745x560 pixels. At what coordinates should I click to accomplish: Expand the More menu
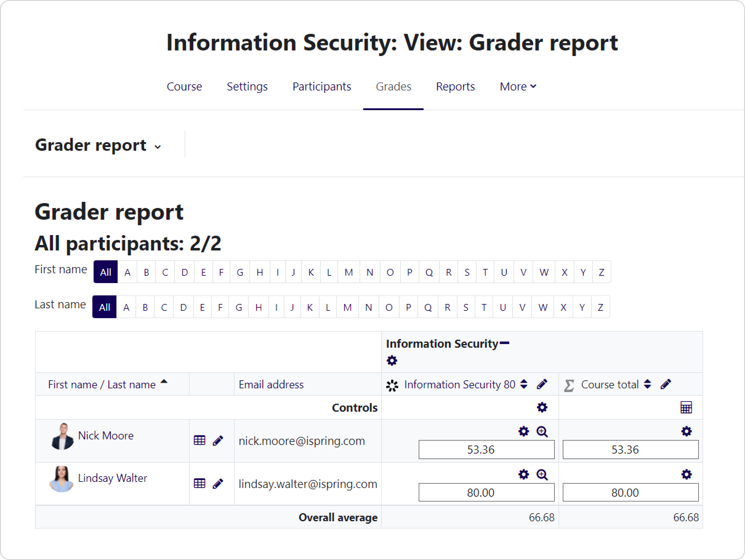(518, 86)
